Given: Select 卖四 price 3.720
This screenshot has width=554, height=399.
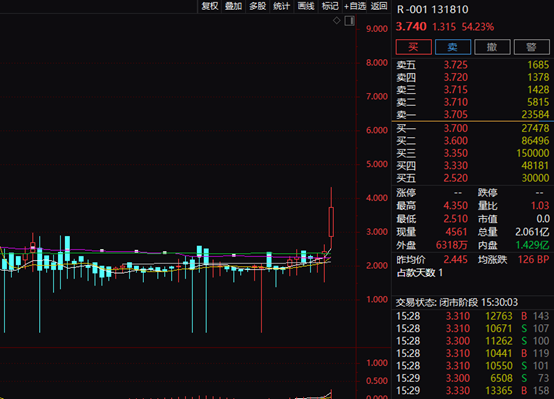Looking at the screenshot, I should 455,77.
